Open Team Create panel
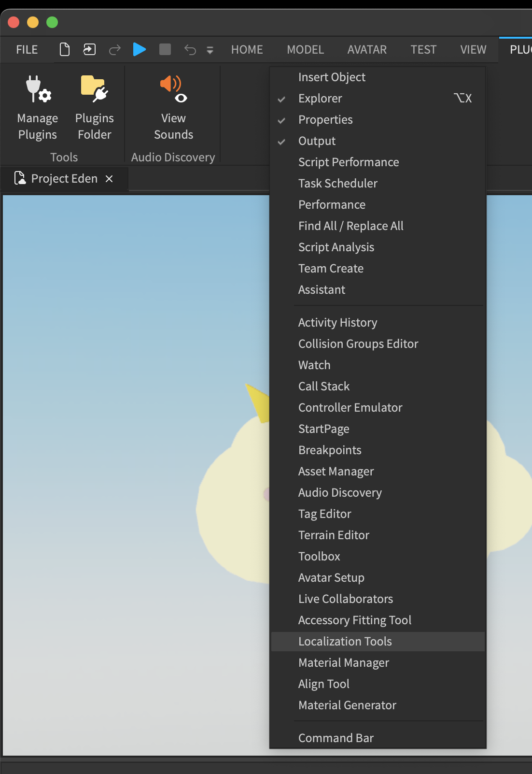 (378, 269)
